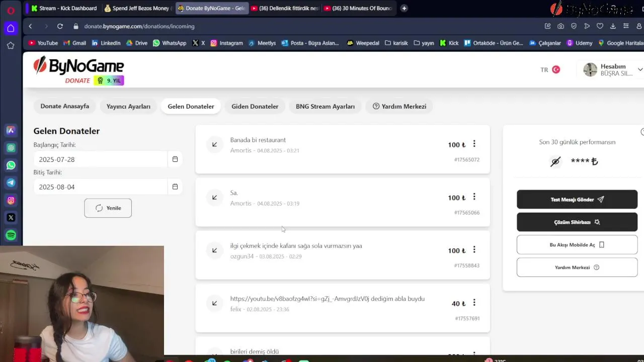Click the Opera home sidebar button
This screenshot has height=362, width=644.
[11, 28]
